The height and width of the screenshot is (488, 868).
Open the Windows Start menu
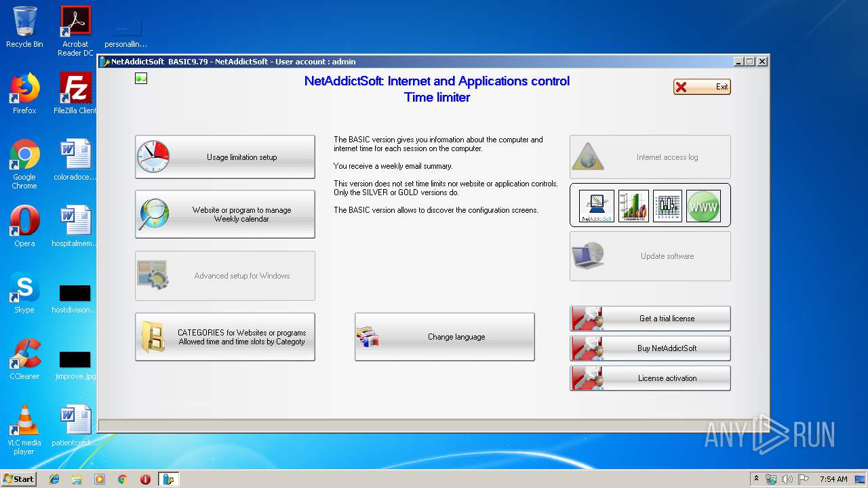coord(19,479)
